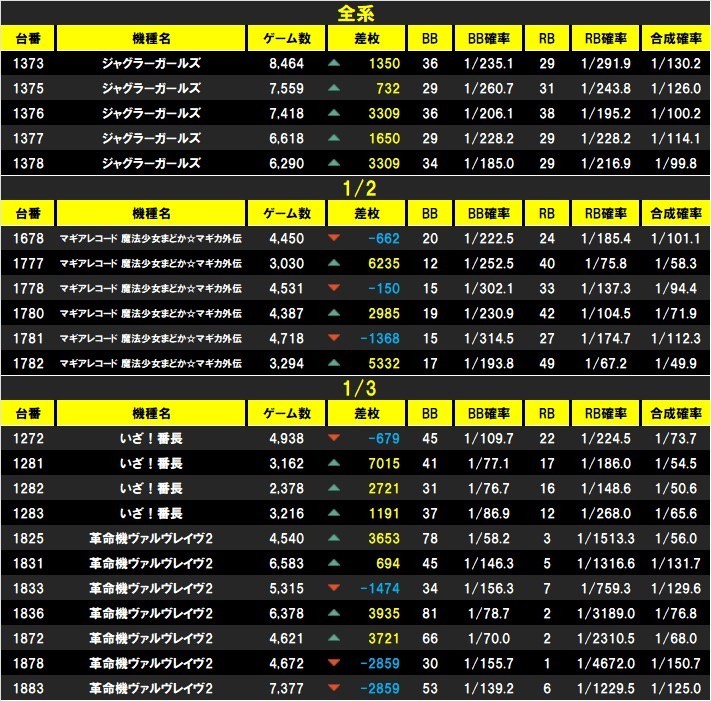This screenshot has width=711, height=701.
Task: Click the green up arrow in row 1836
Action: click(334, 613)
